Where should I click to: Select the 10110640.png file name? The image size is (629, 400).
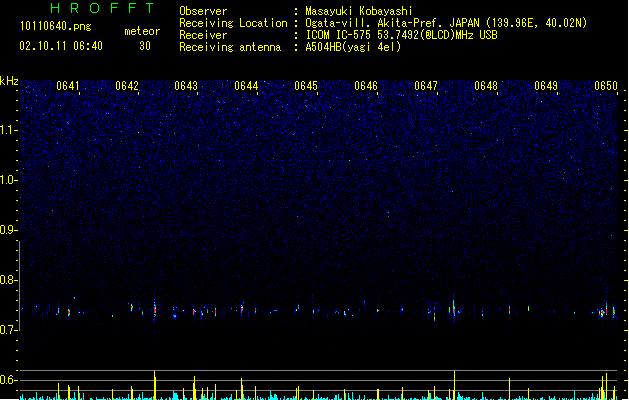(x=56, y=26)
